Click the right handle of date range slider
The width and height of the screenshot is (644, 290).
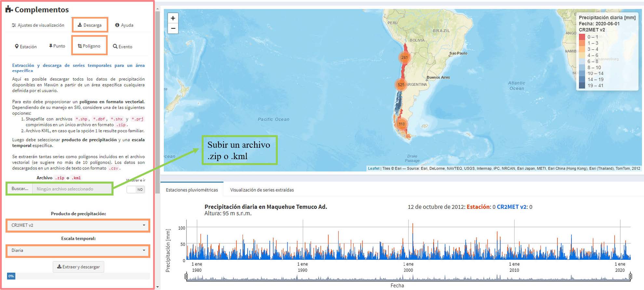[x=630, y=276]
